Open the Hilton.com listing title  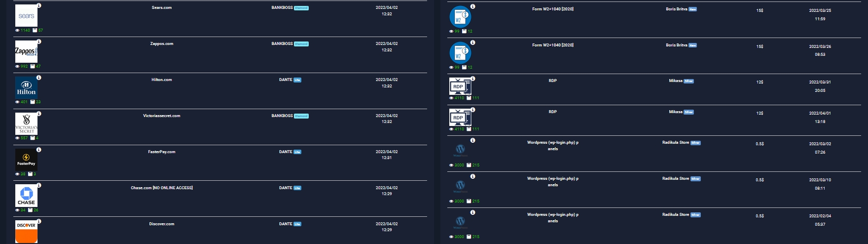tap(162, 80)
